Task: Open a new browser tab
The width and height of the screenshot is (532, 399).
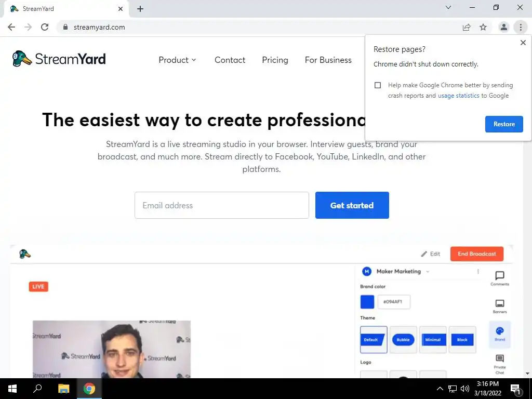Action: point(140,9)
